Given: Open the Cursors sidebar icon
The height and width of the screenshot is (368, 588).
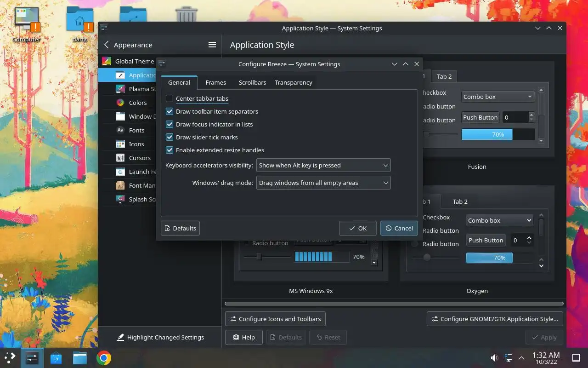Looking at the screenshot, I should [120, 158].
